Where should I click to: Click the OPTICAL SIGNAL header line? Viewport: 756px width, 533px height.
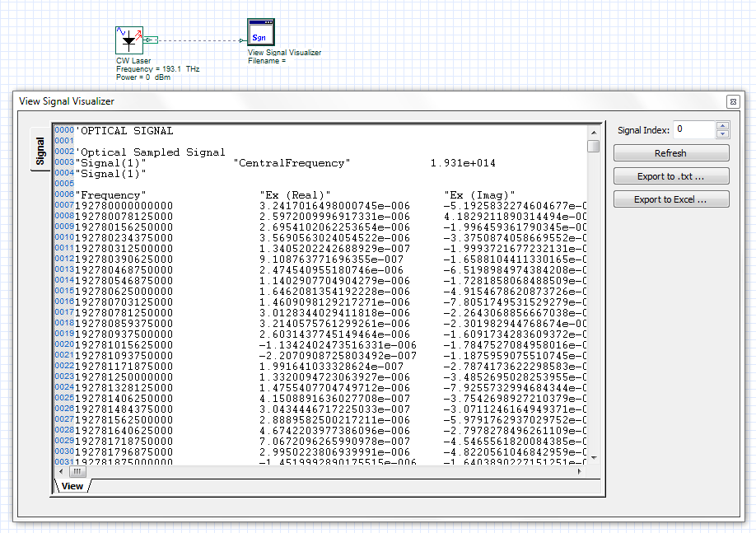click(x=124, y=130)
